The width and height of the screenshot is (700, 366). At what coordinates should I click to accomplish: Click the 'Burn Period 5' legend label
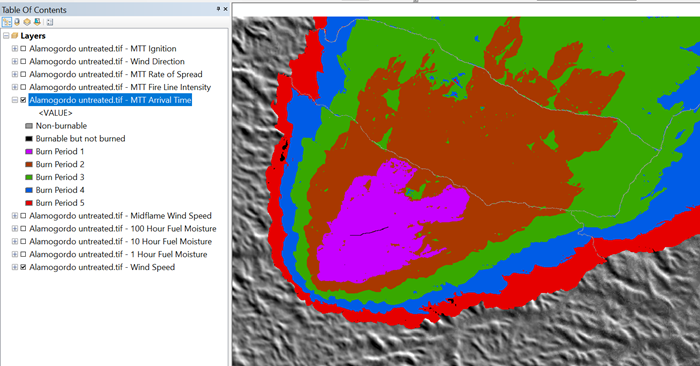tap(60, 203)
